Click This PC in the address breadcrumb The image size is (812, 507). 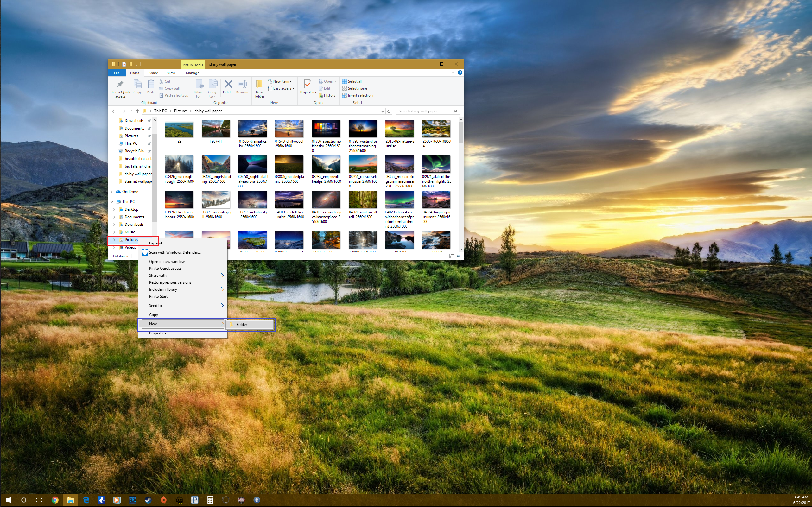(160, 111)
